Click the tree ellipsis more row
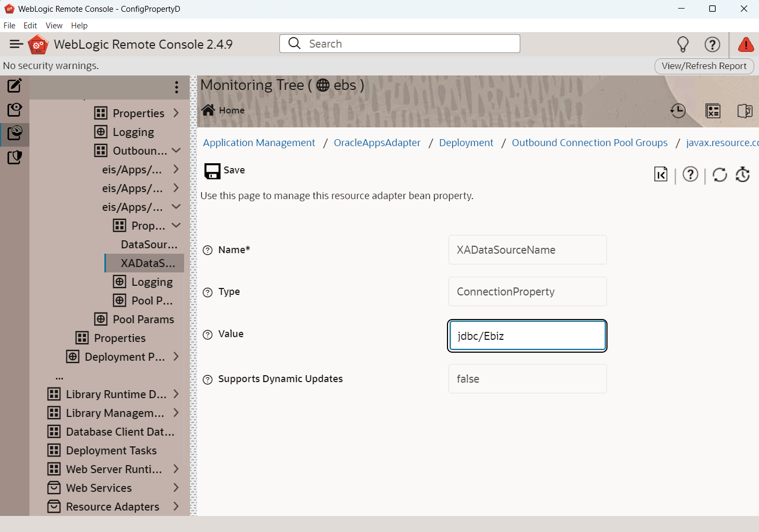Viewport: 759px width, 532px height. point(59,377)
